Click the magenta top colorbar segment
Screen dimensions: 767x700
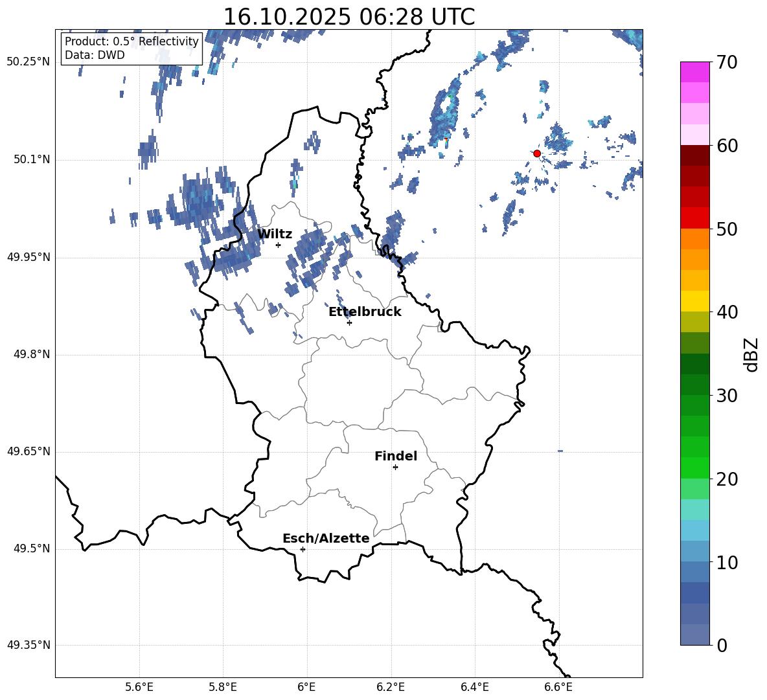[695, 72]
